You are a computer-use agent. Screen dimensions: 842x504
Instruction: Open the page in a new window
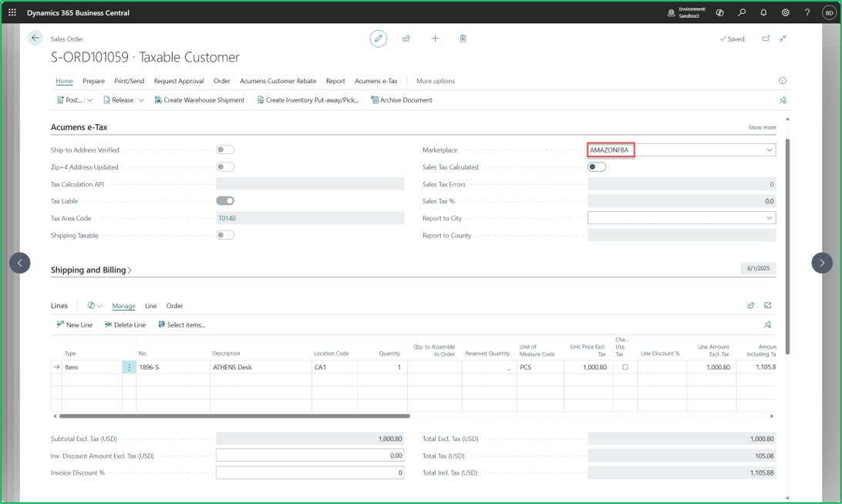pyautogui.click(x=766, y=39)
